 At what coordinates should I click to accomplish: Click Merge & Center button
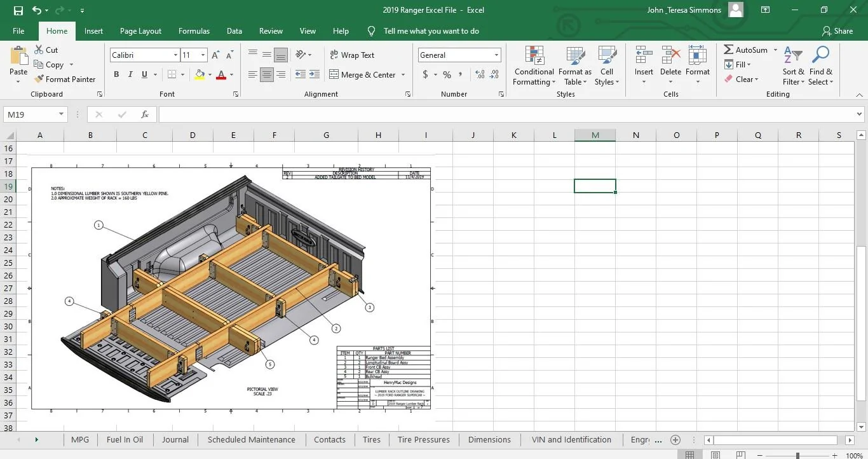[362, 75]
